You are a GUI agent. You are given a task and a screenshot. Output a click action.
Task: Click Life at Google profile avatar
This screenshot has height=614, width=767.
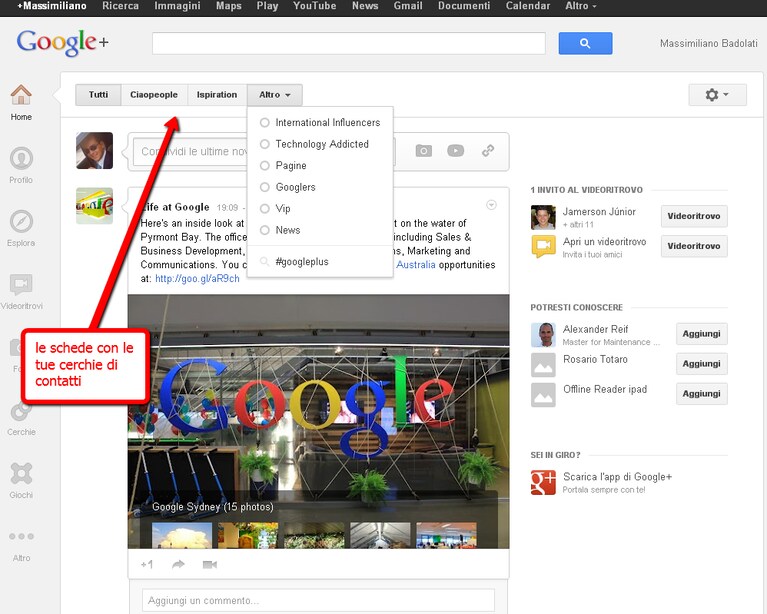point(94,206)
